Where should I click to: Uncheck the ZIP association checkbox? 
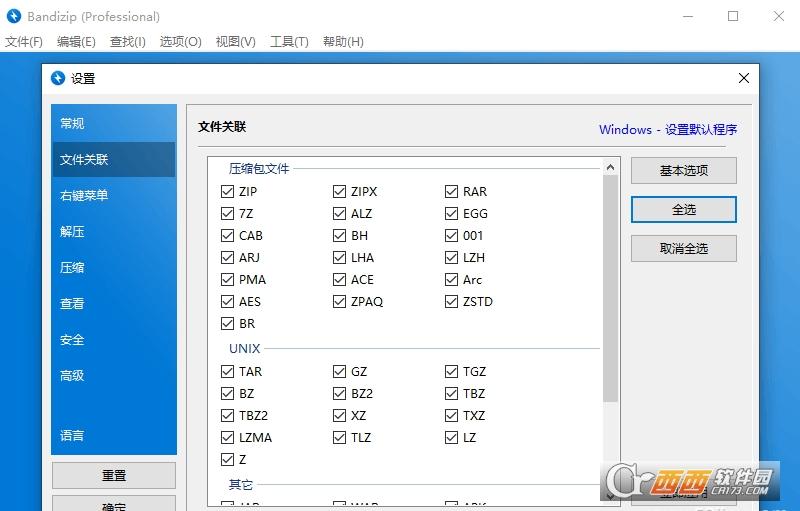(x=227, y=191)
